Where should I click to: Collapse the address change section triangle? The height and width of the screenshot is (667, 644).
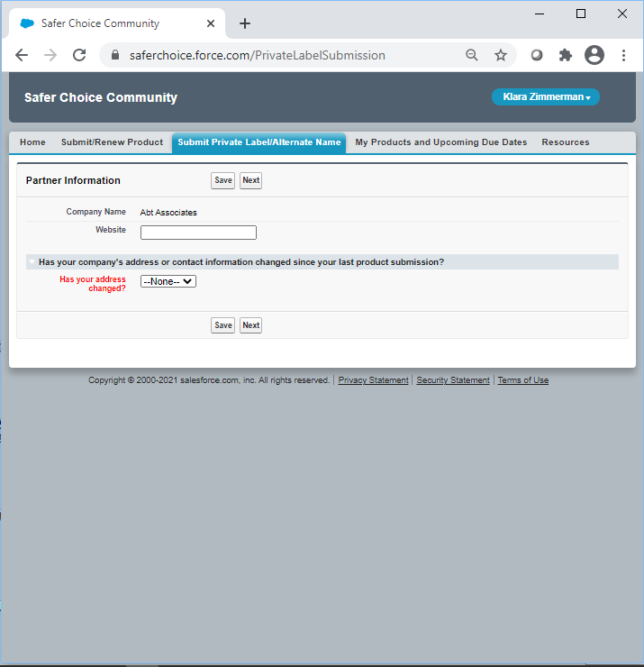click(x=32, y=262)
